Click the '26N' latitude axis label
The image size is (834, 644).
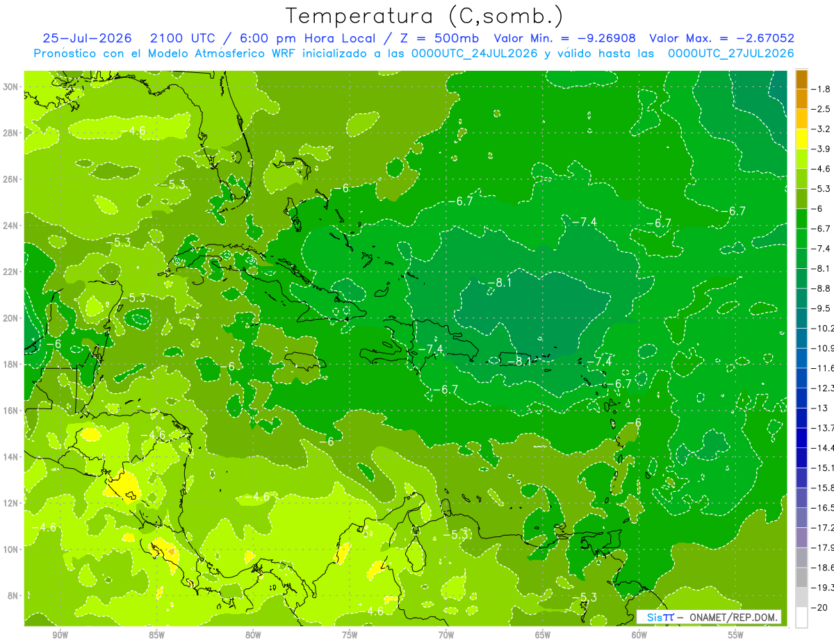(x=12, y=179)
